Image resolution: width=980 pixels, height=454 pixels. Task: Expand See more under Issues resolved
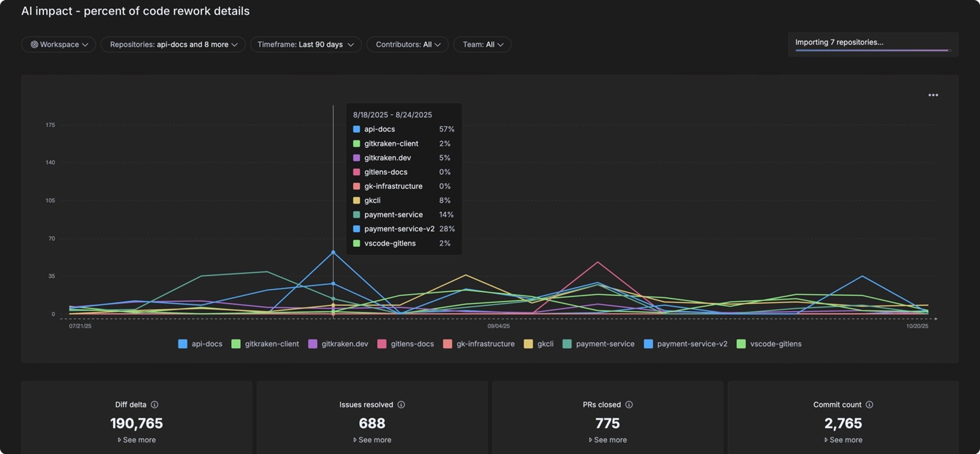click(372, 440)
